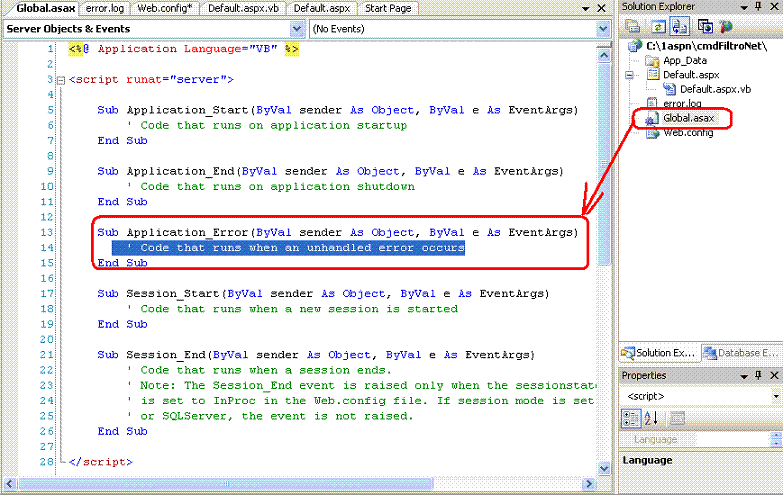Click the Application Language="VB" directive line
This screenshot has width=783, height=495.
(184, 49)
